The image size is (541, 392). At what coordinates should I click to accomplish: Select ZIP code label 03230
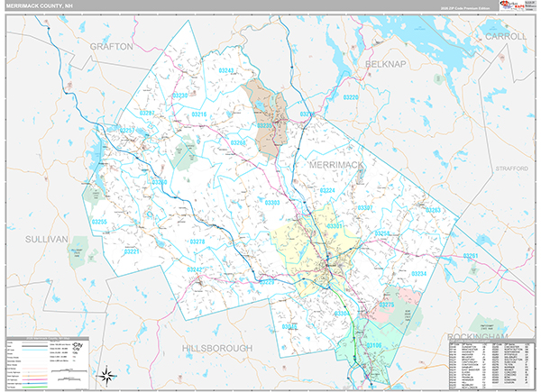[x=179, y=96]
